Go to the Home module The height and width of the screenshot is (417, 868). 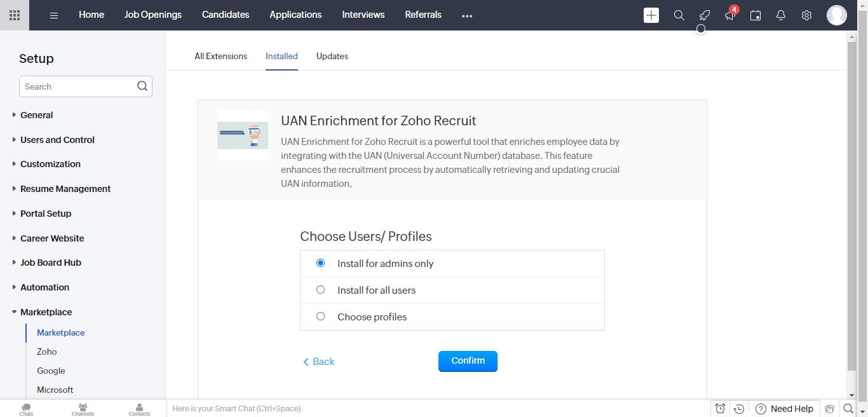pyautogui.click(x=92, y=15)
